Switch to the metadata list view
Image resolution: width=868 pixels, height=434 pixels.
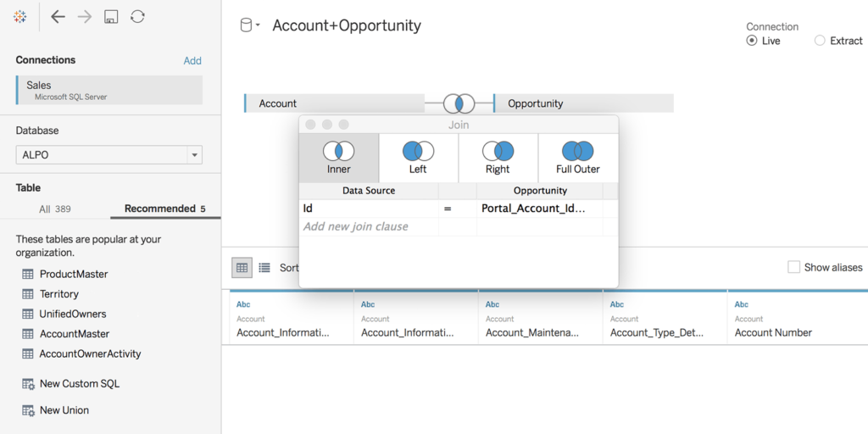click(x=264, y=267)
